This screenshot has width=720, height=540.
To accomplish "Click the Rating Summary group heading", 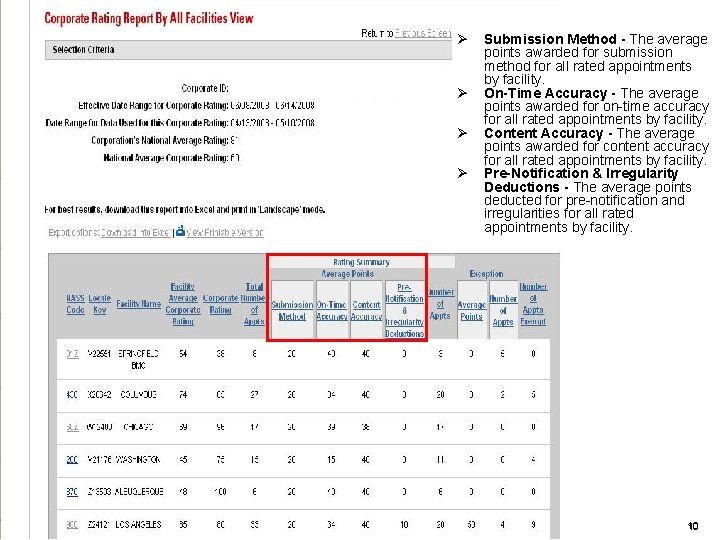I will [361, 262].
